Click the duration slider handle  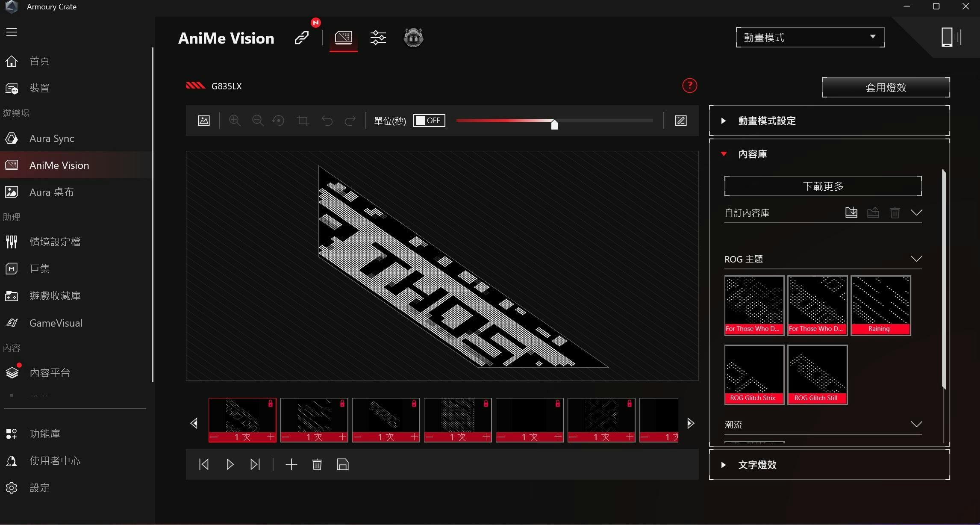click(554, 124)
